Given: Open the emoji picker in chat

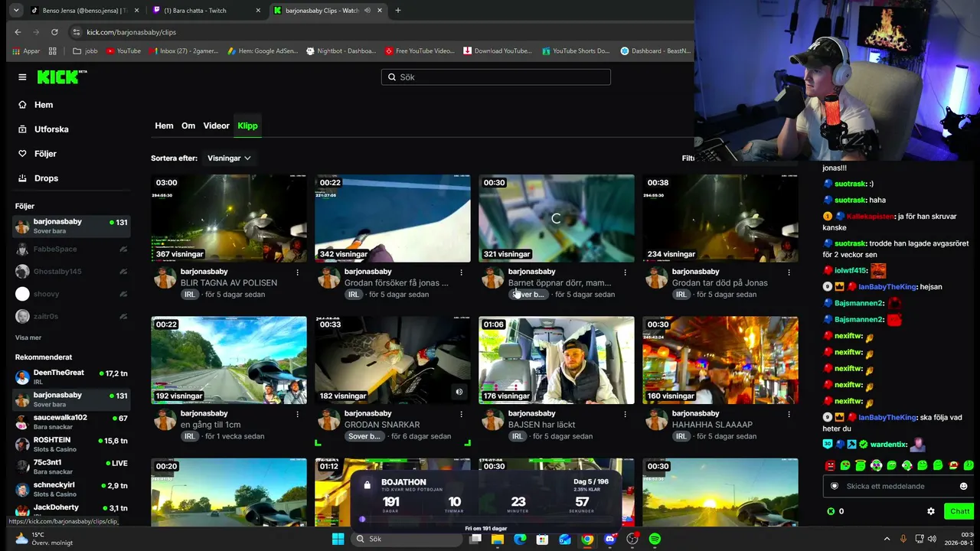Looking at the screenshot, I should [963, 486].
